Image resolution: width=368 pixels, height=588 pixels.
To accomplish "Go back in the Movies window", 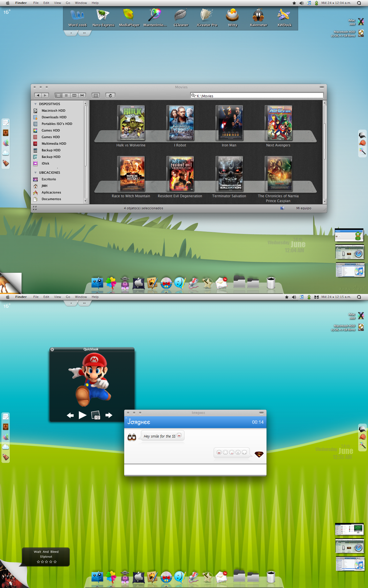I will (38, 95).
